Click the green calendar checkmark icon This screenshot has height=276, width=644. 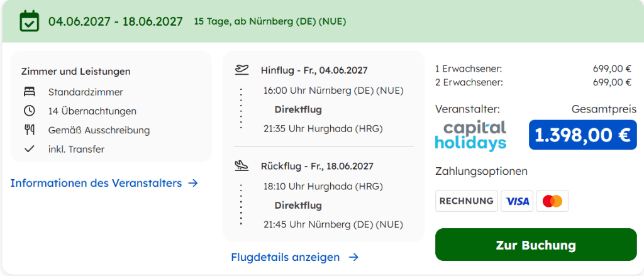tap(30, 21)
